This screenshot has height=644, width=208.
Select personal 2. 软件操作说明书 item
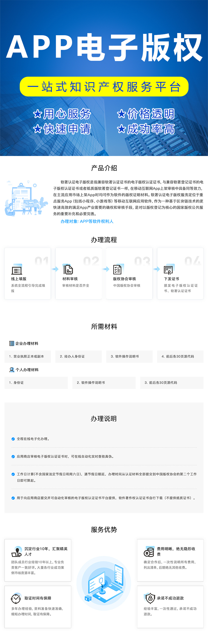click(104, 383)
